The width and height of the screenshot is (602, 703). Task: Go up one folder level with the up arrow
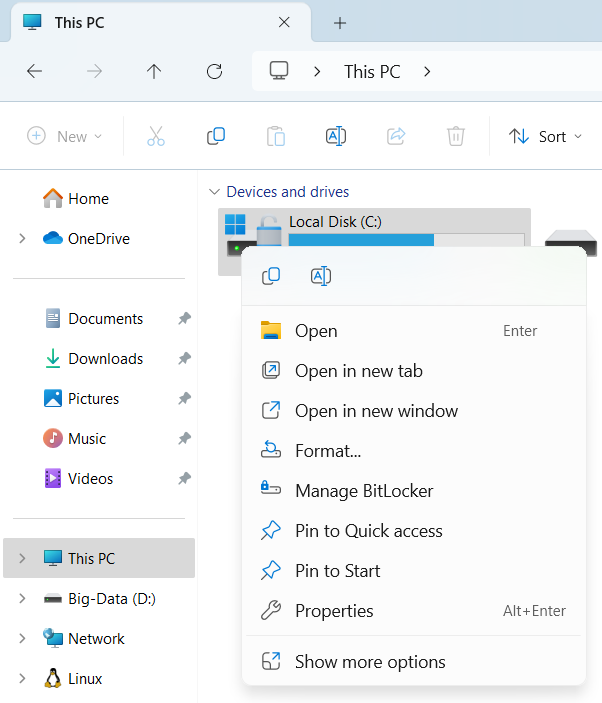point(154,71)
